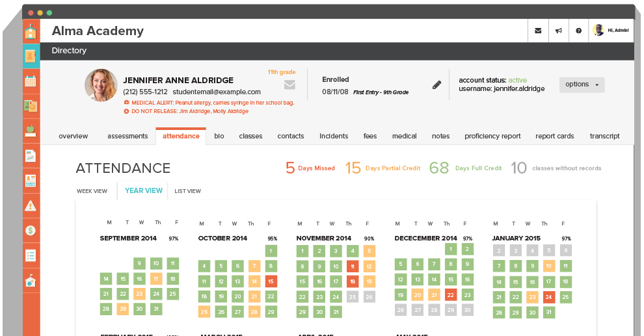Open the help question mark icon
This screenshot has width=644, height=336.
pyautogui.click(x=578, y=31)
